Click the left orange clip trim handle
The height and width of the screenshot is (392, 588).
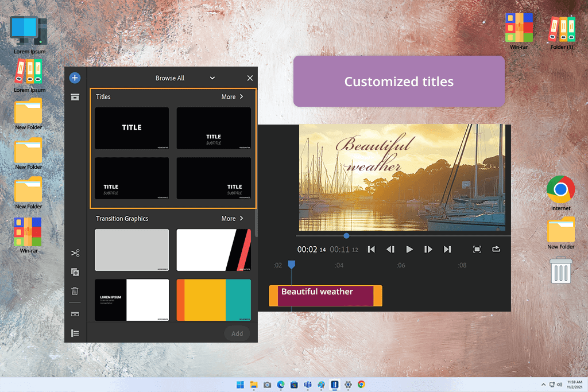coord(273,296)
